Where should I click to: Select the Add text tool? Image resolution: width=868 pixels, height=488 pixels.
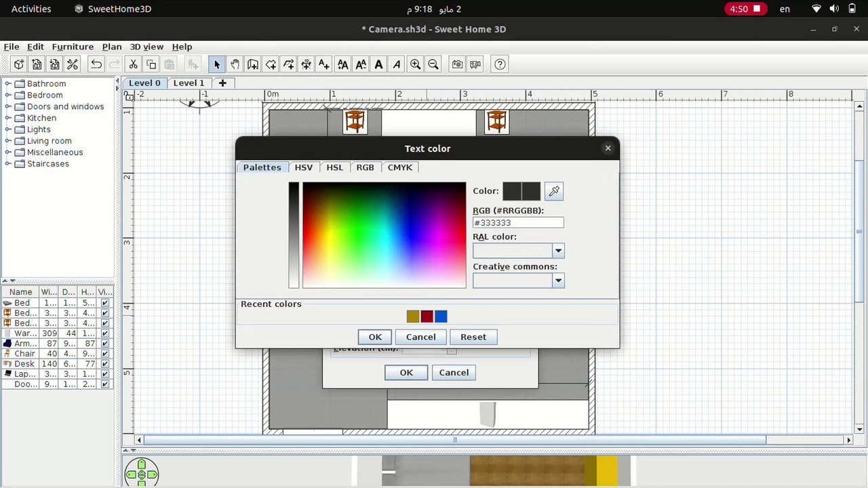(324, 64)
